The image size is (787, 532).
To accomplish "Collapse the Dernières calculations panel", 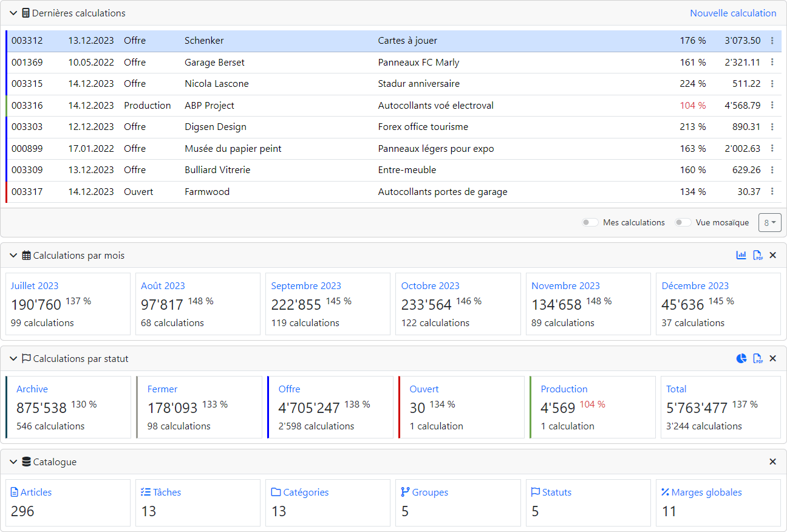I will tap(13, 13).
